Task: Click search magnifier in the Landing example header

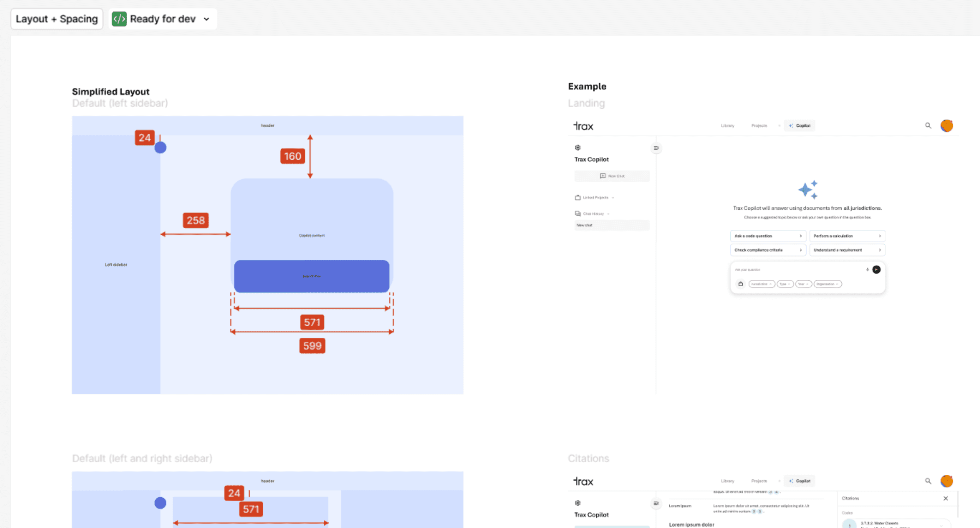Action: (x=928, y=126)
